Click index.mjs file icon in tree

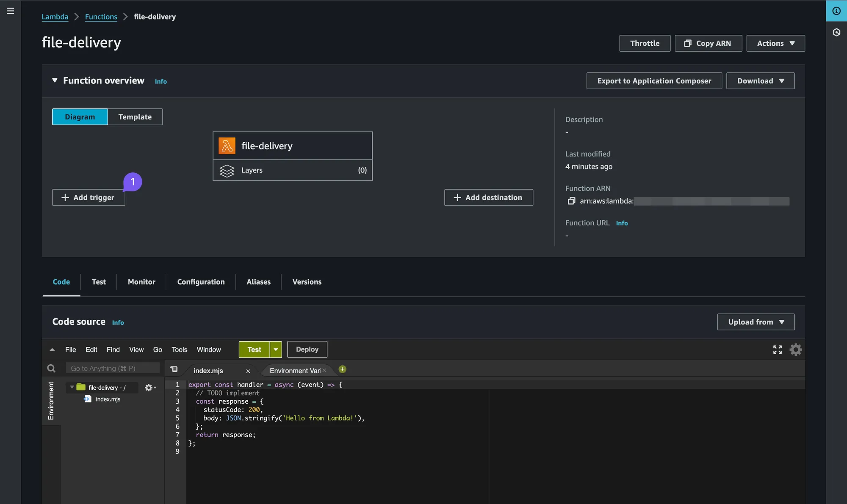(x=88, y=399)
